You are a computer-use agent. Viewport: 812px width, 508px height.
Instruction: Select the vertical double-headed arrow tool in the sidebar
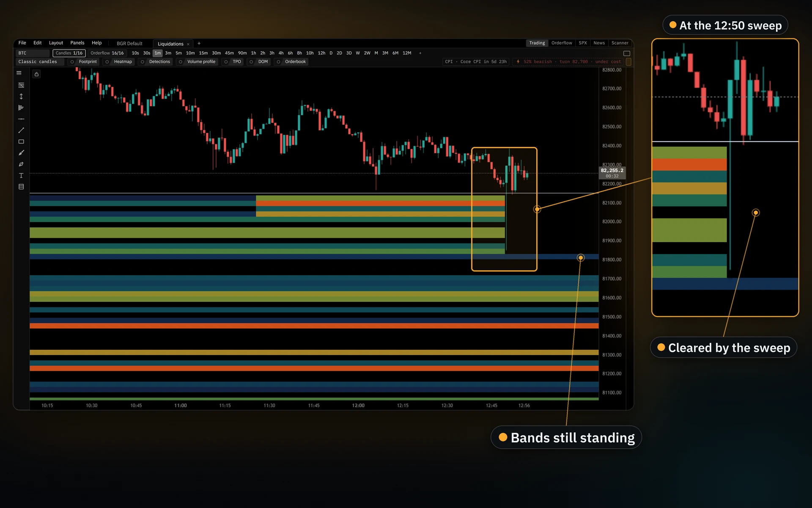pyautogui.click(x=21, y=97)
